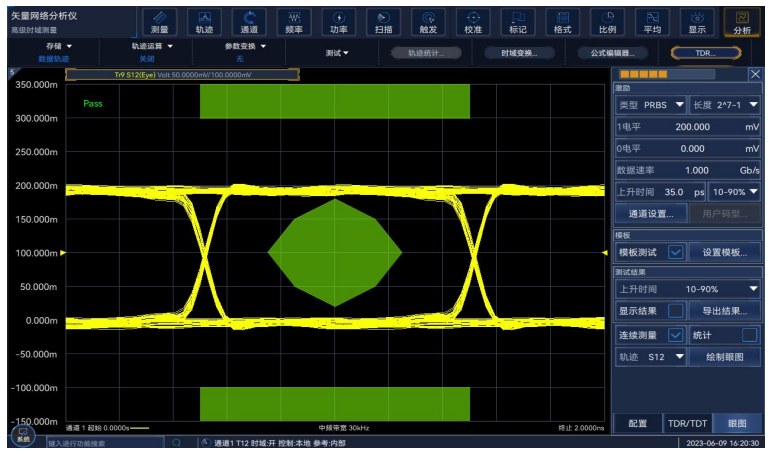Click the 绘制眼图 button

[725, 357]
